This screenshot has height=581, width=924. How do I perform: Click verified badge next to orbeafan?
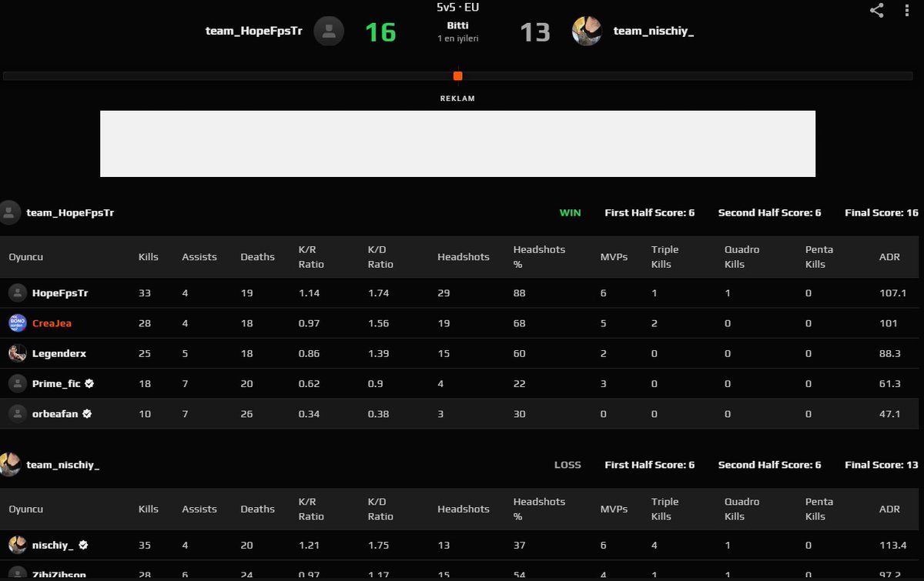[x=87, y=413]
